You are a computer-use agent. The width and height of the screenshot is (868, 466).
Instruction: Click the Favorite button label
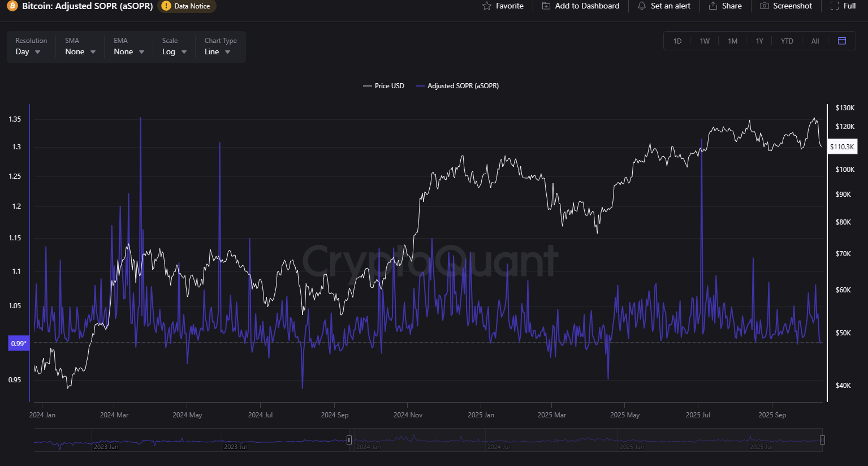(509, 6)
